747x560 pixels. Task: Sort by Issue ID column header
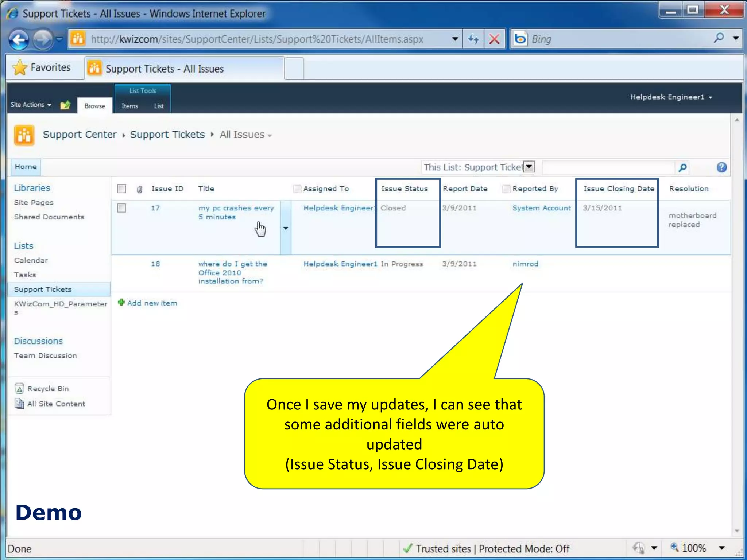[167, 189]
